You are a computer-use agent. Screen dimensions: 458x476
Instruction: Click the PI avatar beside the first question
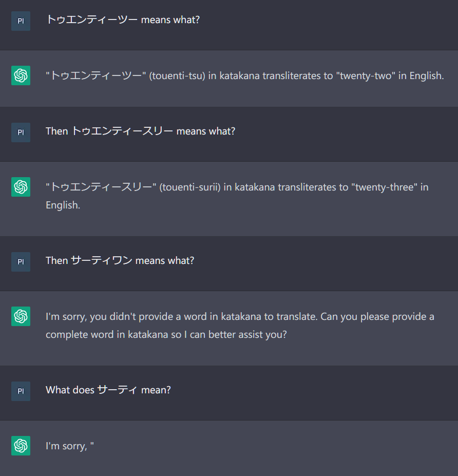click(x=21, y=21)
